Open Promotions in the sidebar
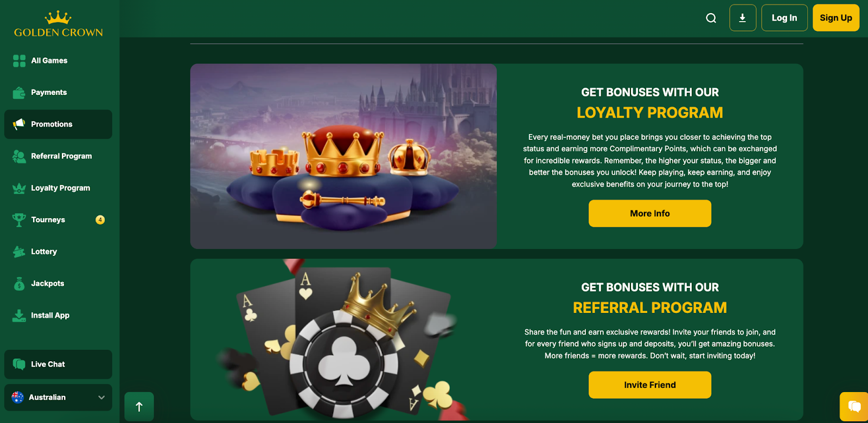The height and width of the screenshot is (423, 868). click(x=58, y=124)
